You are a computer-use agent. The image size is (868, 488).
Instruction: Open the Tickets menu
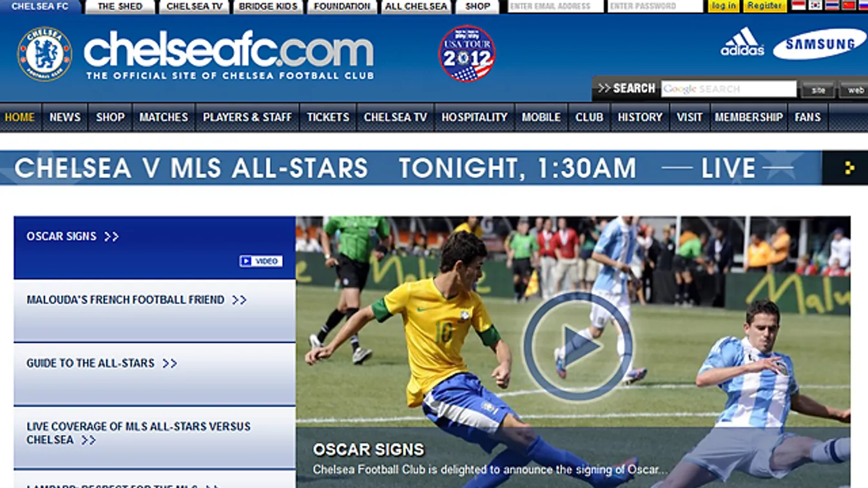328,117
